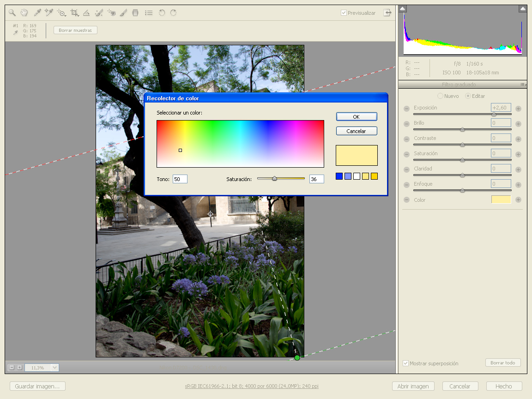Select the Hand tool
The height and width of the screenshot is (399, 532).
tap(24, 13)
